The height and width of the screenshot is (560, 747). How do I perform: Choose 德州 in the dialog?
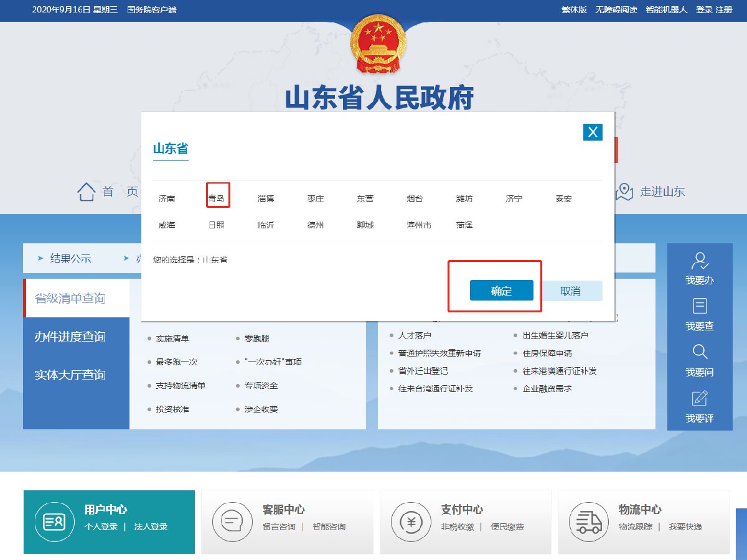click(x=316, y=225)
